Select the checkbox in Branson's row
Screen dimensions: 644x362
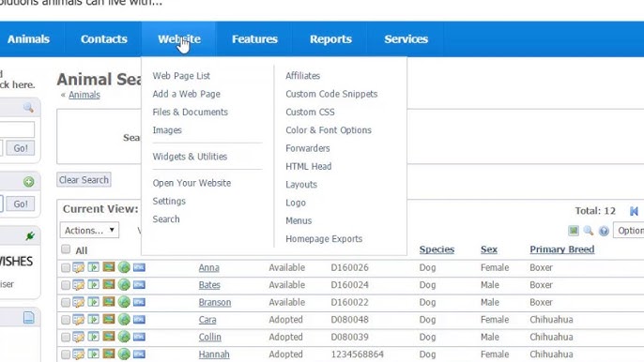66,303
